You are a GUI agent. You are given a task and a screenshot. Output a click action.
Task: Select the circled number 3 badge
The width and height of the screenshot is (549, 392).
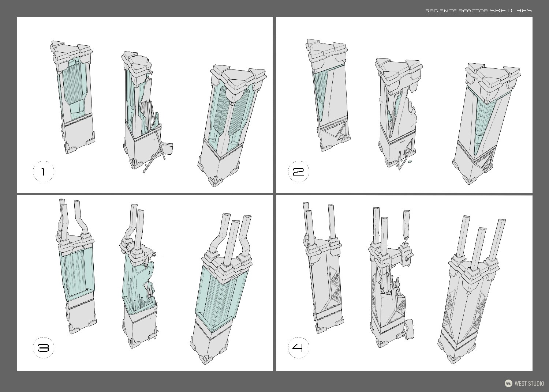pyautogui.click(x=43, y=347)
